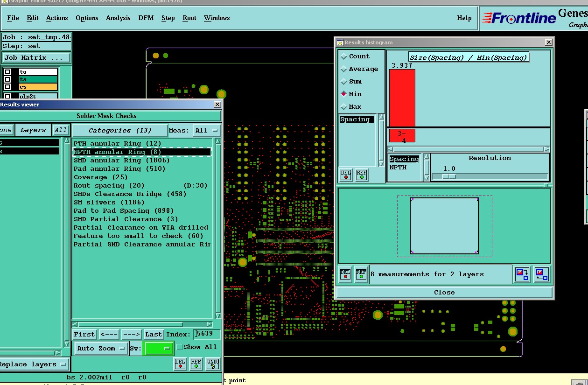Select the Average radio option
The image size is (588, 385).
344,69
